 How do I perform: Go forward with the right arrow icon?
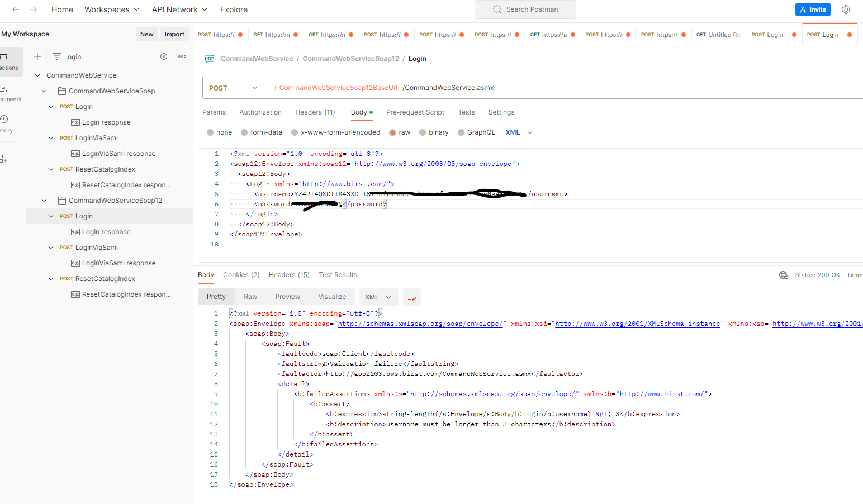(x=34, y=9)
